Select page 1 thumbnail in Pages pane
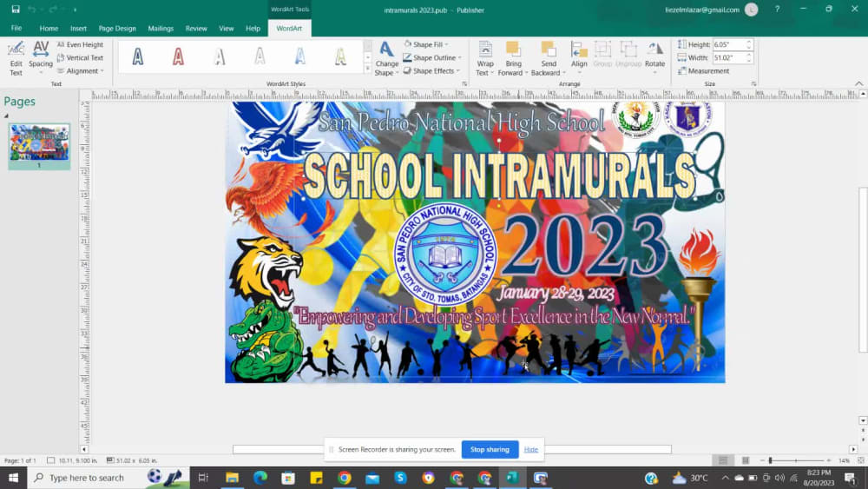The image size is (868, 489). point(39,143)
